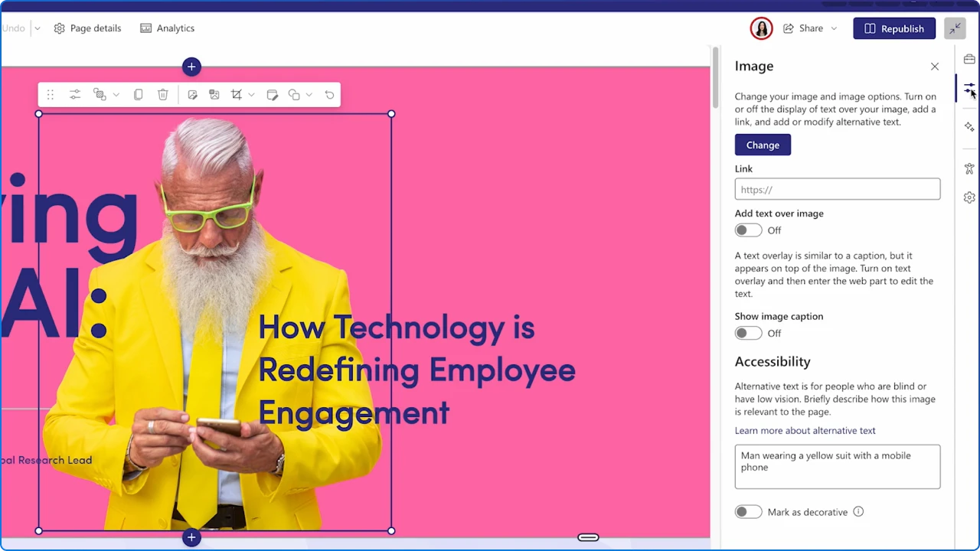Switch to the Analytics tab
This screenshot has width=980, height=551.
point(167,28)
